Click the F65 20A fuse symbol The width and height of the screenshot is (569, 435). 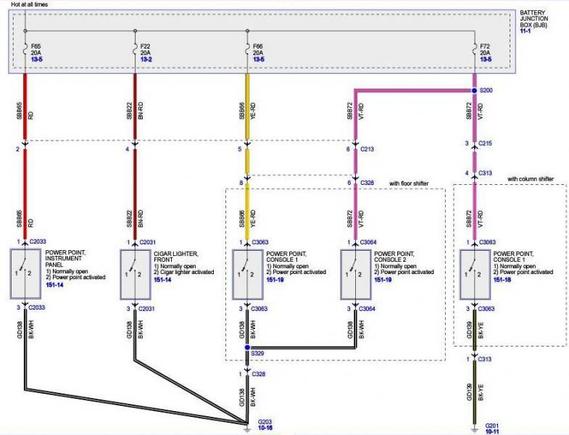25,49
